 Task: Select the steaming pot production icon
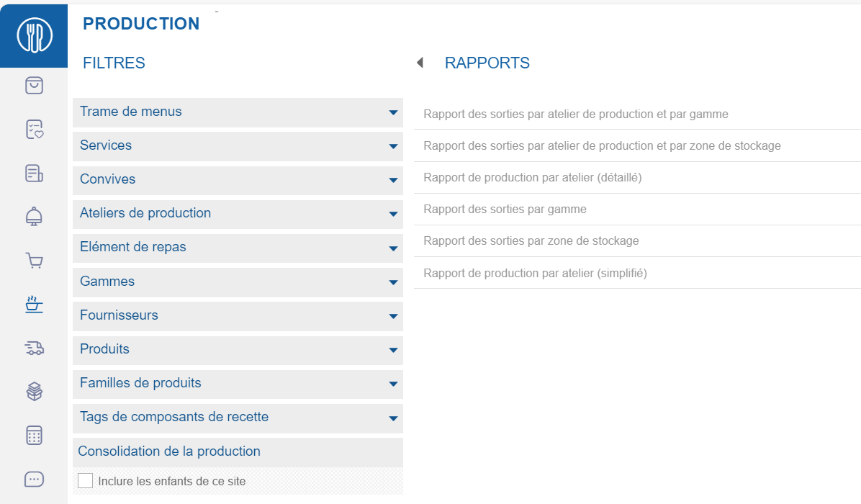(34, 304)
